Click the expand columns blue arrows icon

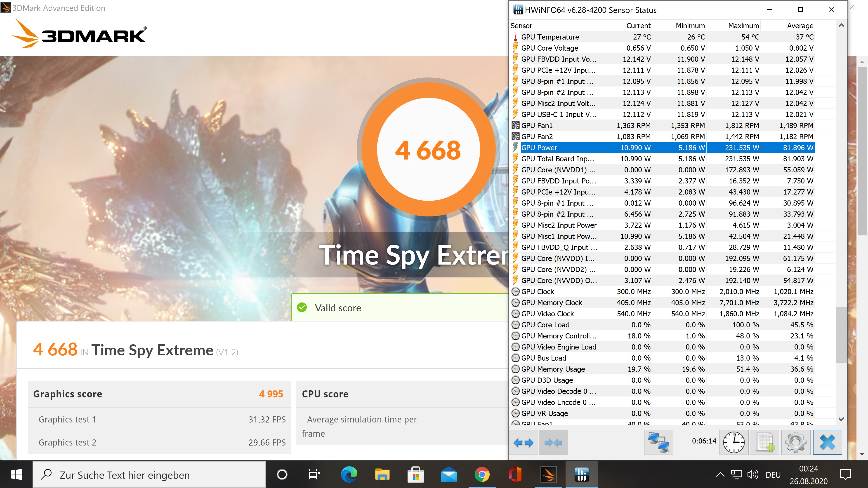(x=523, y=442)
